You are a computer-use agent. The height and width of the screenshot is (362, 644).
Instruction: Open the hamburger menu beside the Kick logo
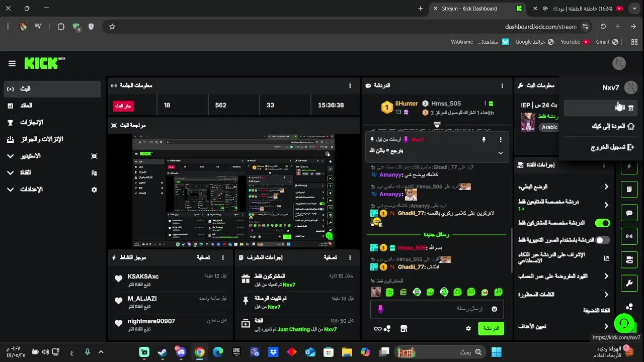[12, 63]
